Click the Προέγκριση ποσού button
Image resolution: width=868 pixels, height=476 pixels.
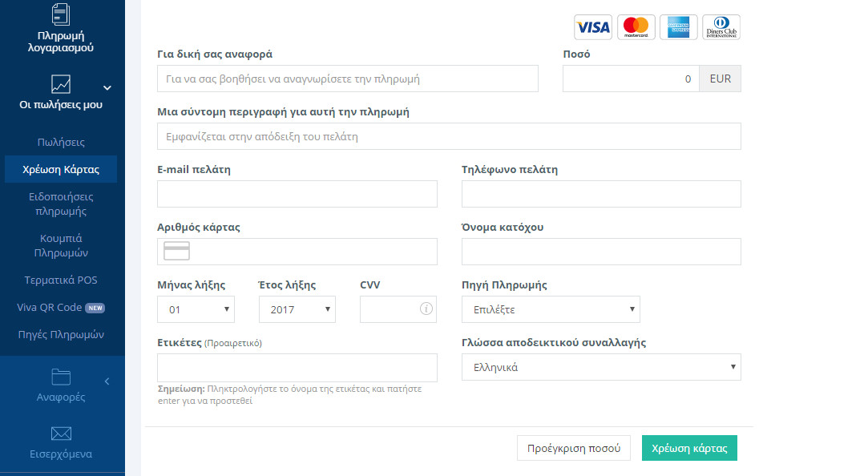574,448
